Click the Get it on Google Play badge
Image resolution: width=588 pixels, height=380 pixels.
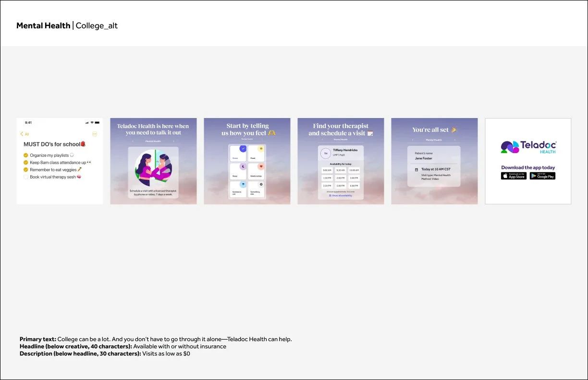pyautogui.click(x=542, y=176)
